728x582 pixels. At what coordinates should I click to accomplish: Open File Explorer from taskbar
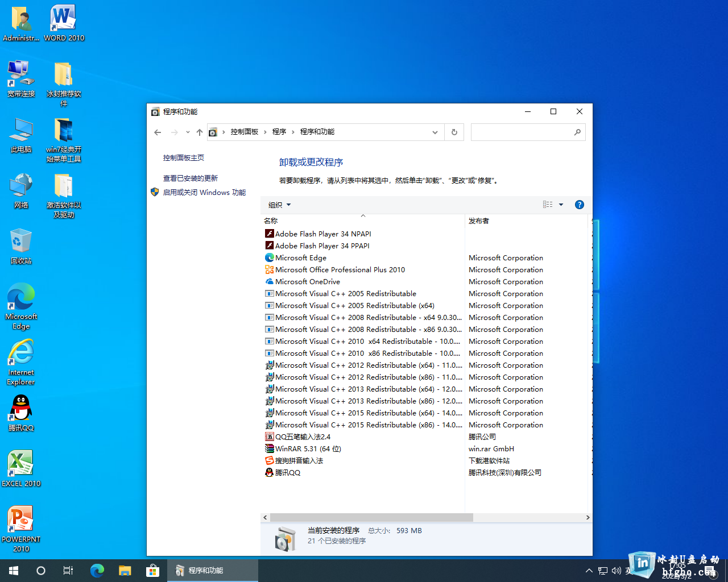[125, 571]
